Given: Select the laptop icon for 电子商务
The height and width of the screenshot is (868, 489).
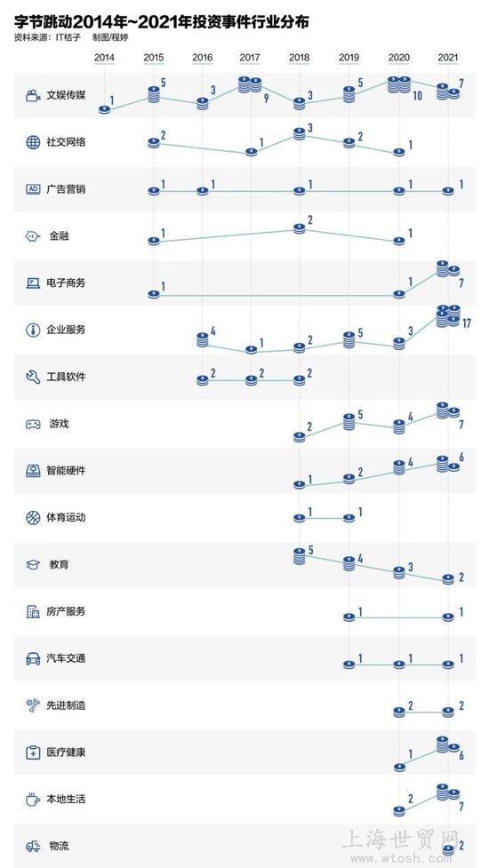Looking at the screenshot, I should click(x=33, y=283).
